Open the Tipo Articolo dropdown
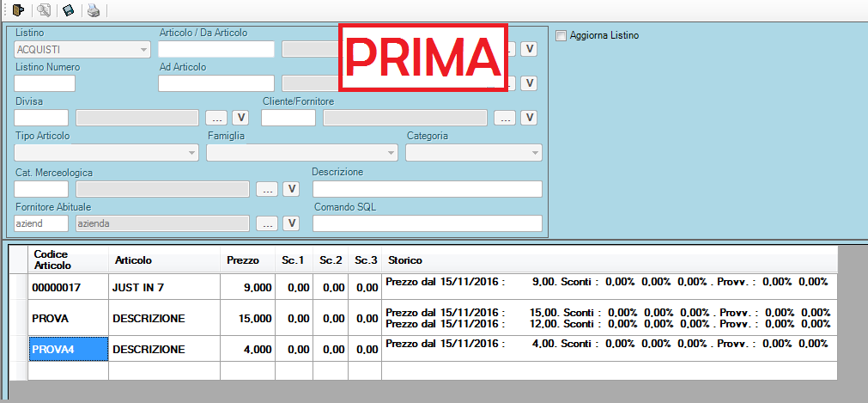868x403 pixels. tap(106, 152)
